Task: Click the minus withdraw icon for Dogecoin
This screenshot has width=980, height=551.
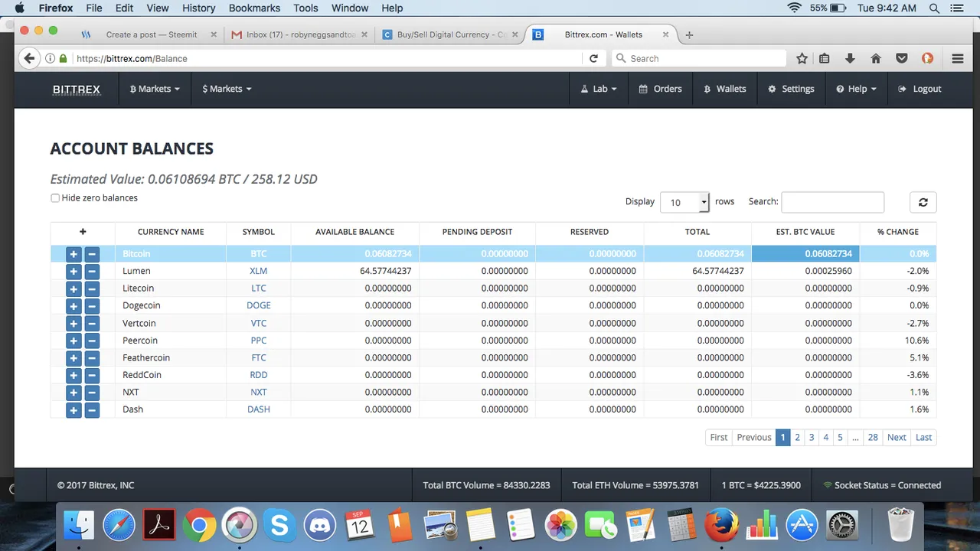Action: pos(92,306)
